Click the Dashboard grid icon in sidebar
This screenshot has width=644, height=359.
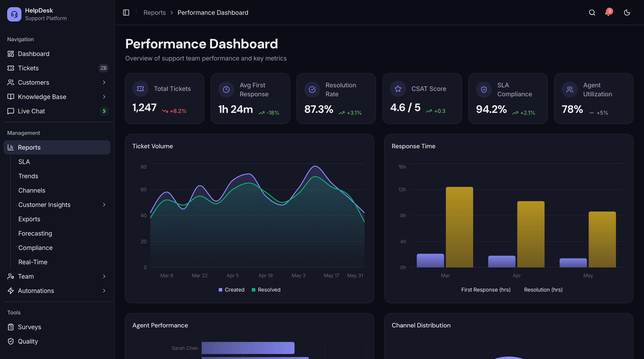click(11, 54)
